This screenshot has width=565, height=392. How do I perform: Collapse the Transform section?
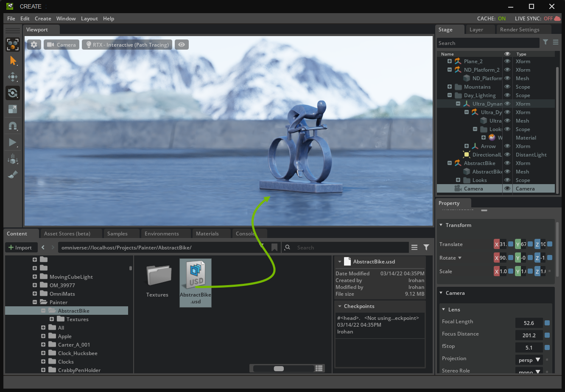point(441,225)
